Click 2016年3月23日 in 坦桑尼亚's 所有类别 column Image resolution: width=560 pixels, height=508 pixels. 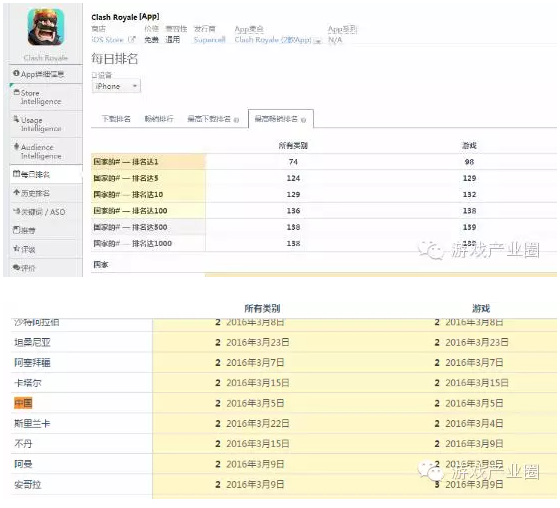(x=258, y=342)
